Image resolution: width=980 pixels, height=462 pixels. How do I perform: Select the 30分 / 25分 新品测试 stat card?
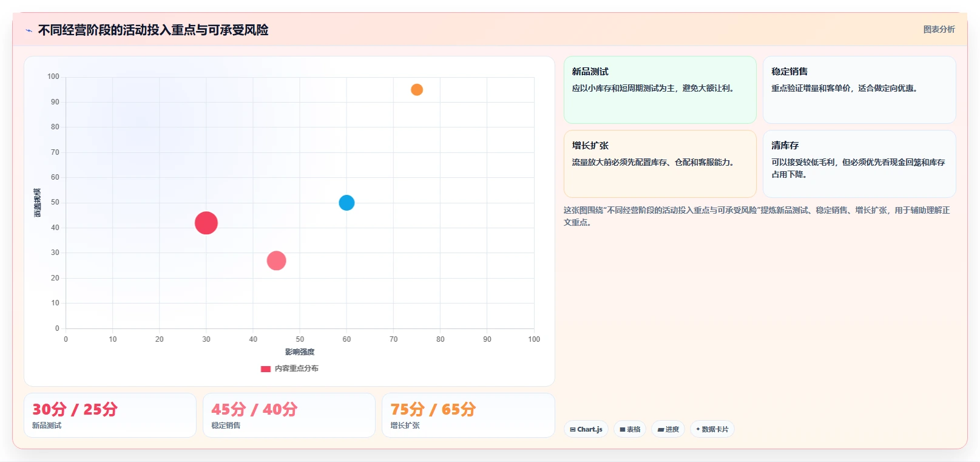[x=110, y=415]
